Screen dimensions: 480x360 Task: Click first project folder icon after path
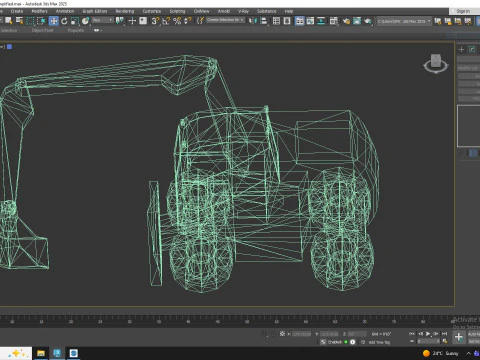438,21
